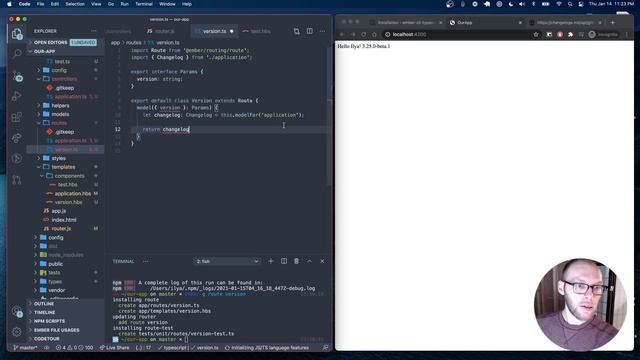This screenshot has width=640, height=360.
Task: Open a new tab in the browser window
Action: (612, 23)
